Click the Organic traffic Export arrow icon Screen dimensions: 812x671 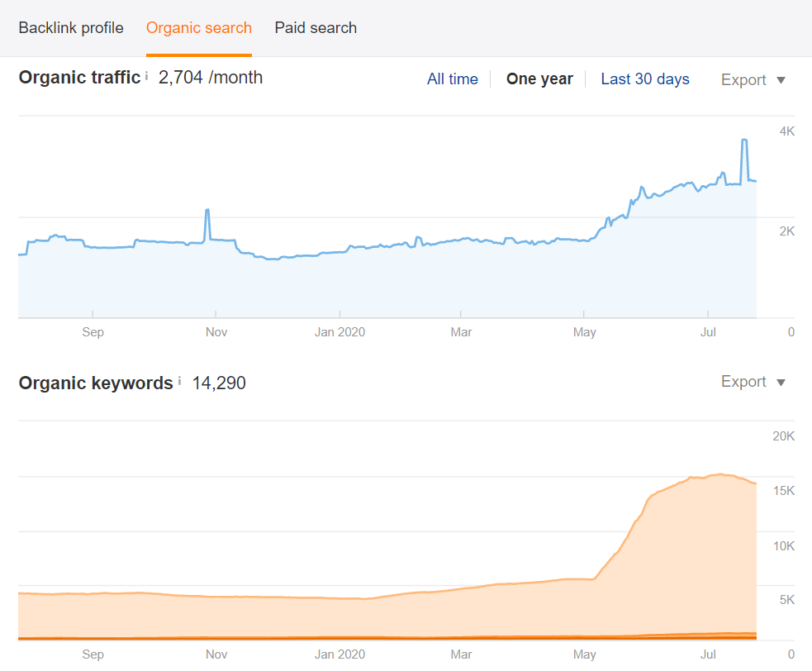781,80
